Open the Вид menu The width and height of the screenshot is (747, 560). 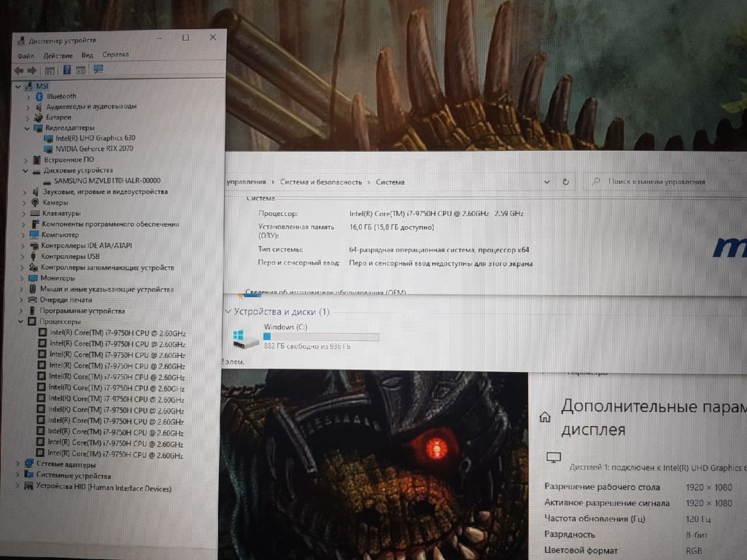click(x=88, y=55)
